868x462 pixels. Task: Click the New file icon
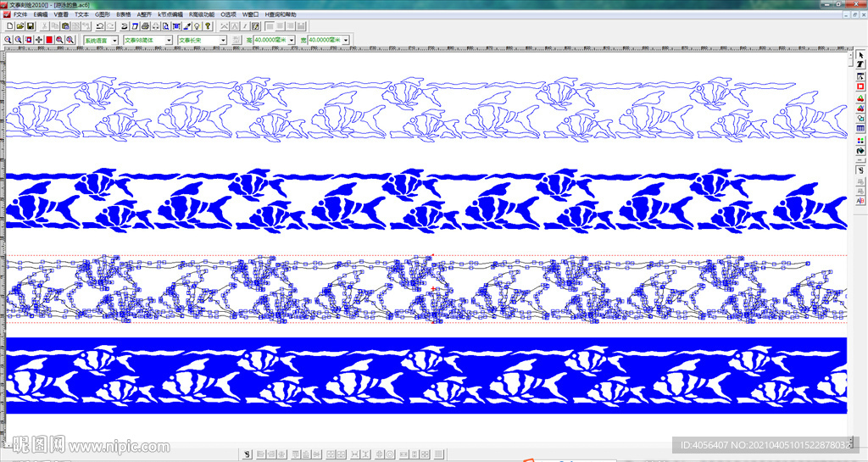point(9,27)
